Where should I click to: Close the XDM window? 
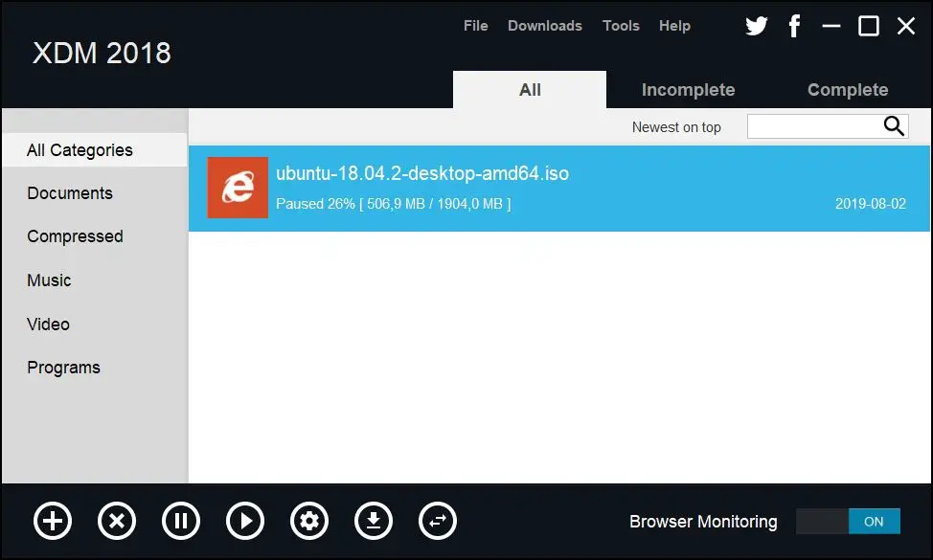(906, 26)
